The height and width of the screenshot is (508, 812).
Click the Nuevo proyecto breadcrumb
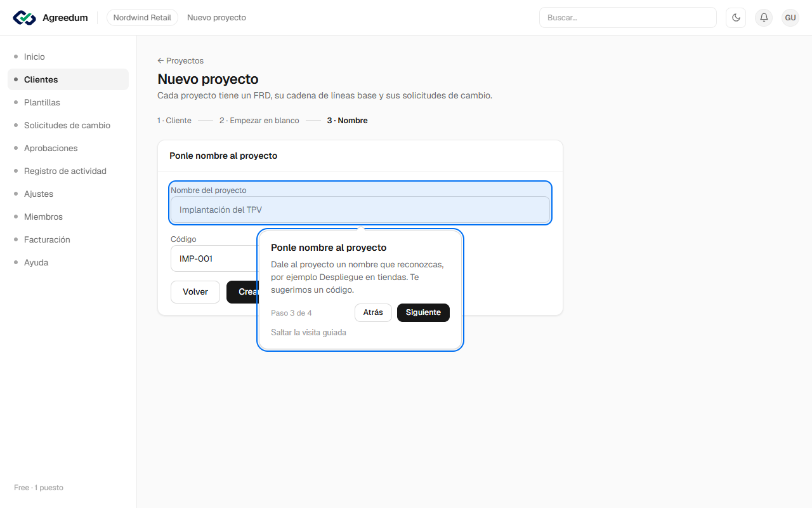[x=216, y=18]
